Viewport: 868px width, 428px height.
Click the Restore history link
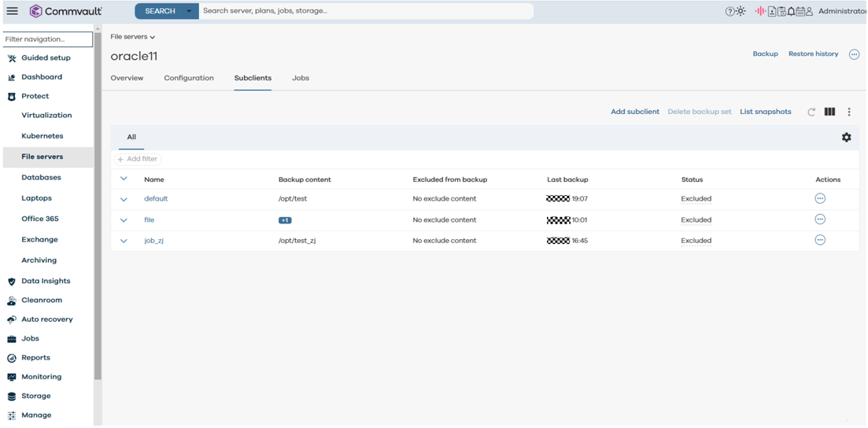click(813, 54)
